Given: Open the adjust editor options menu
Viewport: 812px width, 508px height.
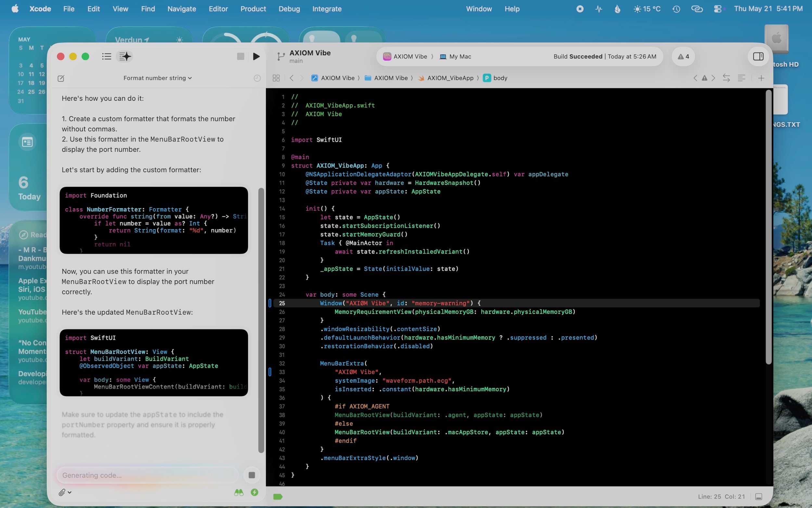Looking at the screenshot, I should (741, 78).
